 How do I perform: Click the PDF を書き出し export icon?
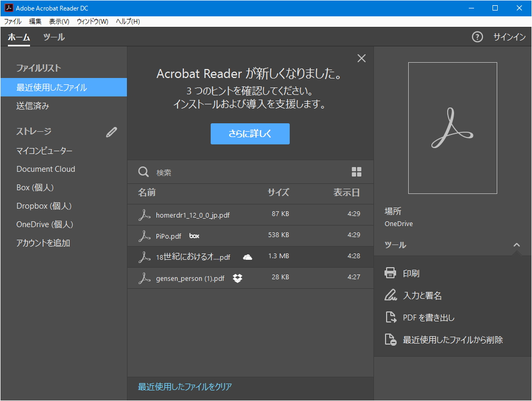click(390, 317)
